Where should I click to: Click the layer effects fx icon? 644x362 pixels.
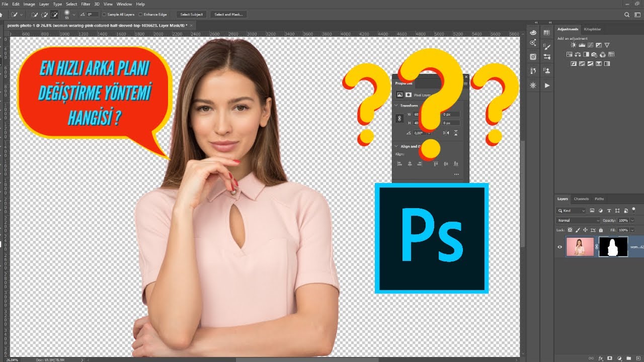(601, 358)
